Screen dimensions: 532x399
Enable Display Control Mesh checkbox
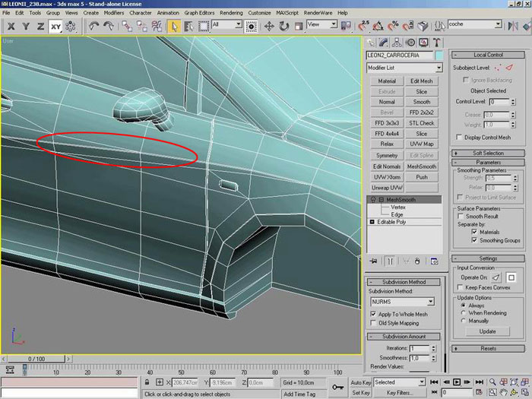tap(459, 137)
